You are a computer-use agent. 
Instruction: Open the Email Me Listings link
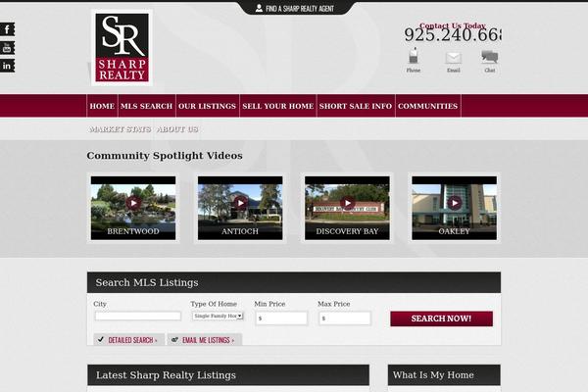205,340
